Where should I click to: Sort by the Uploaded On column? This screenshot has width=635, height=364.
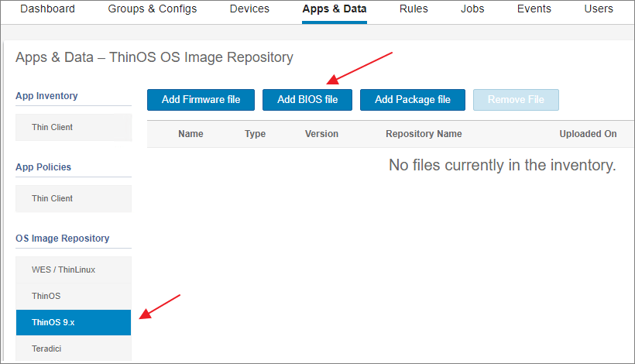(x=588, y=134)
